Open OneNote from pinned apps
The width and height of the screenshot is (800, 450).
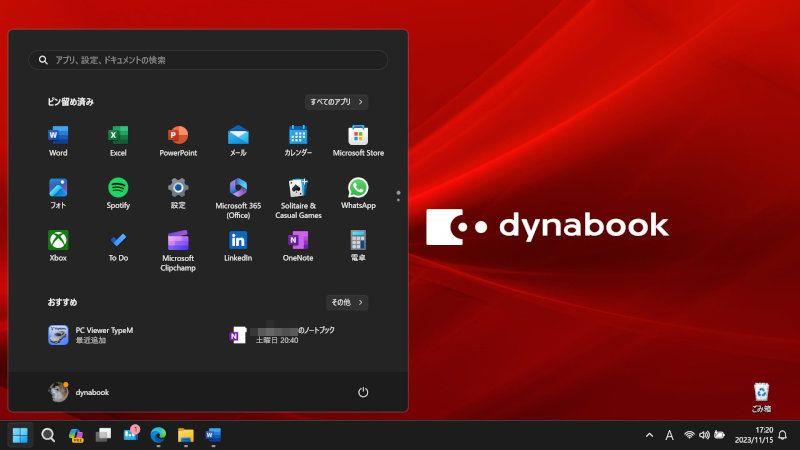[x=298, y=246]
